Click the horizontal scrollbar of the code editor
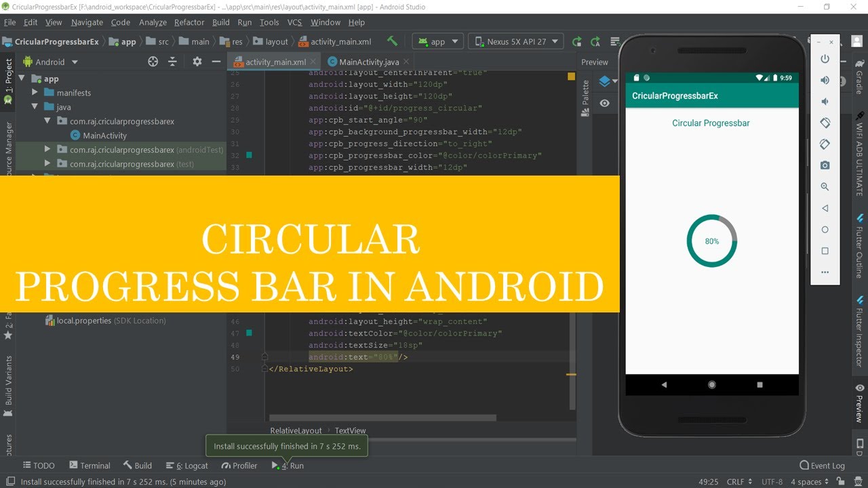 382,418
